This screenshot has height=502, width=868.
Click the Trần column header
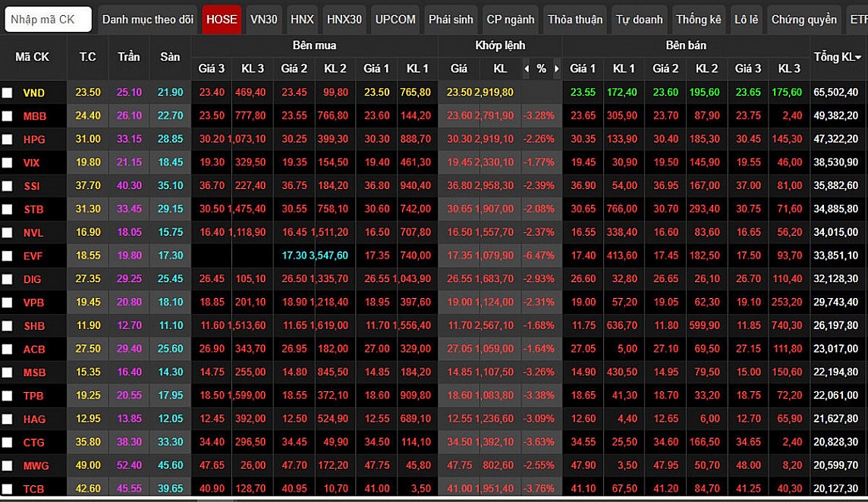click(129, 58)
